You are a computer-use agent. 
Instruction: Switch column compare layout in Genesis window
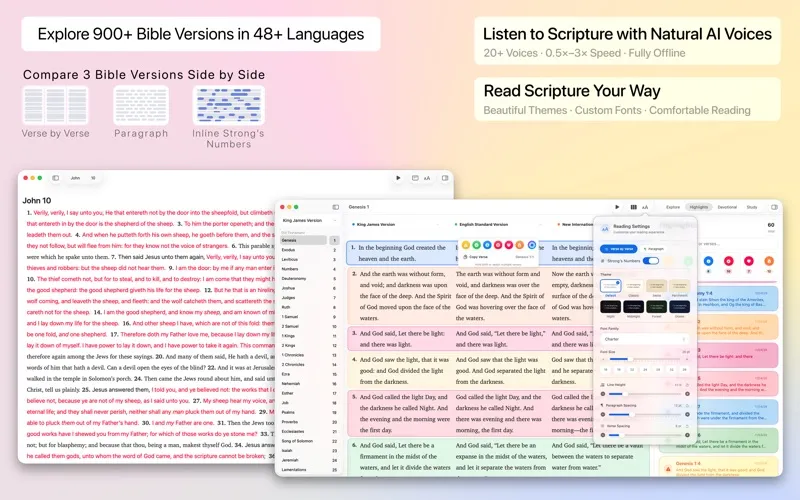click(633, 207)
